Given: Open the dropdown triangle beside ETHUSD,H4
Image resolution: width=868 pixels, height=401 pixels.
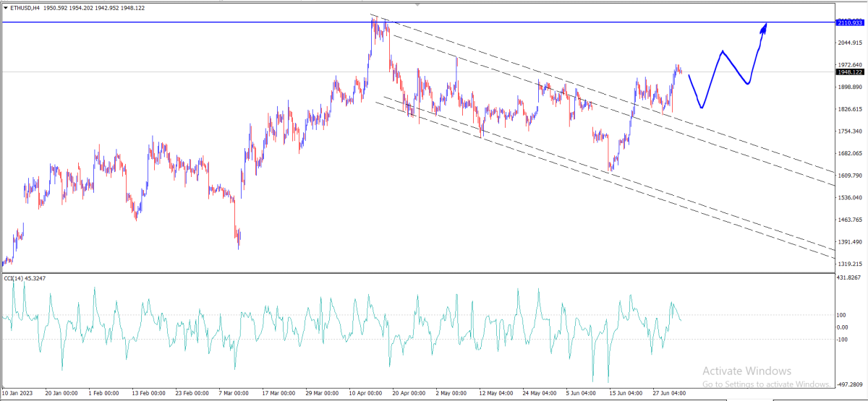Looking at the screenshot, I should 5,7.
